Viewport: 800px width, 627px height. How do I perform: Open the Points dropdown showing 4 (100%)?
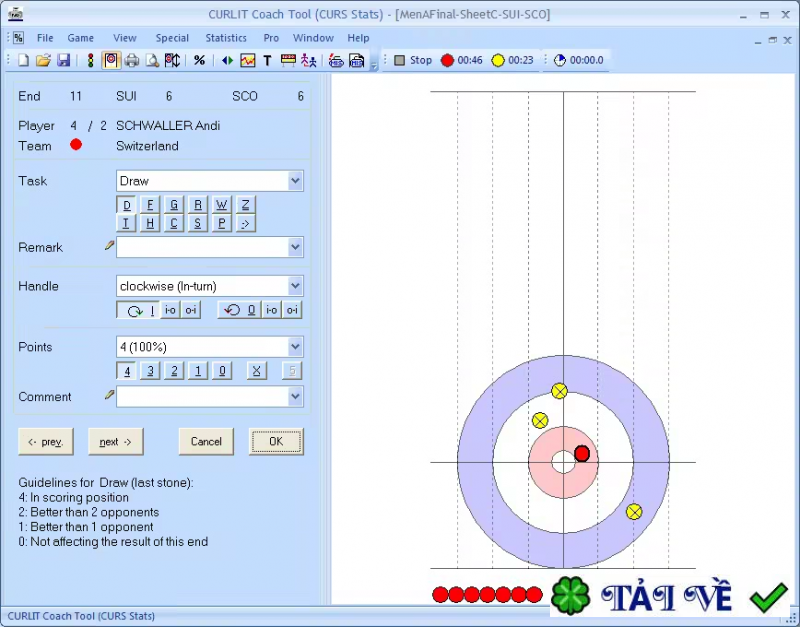[x=295, y=347]
